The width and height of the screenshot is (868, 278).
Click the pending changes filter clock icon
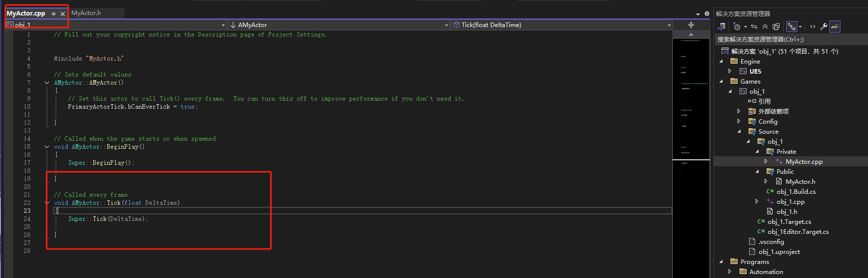point(737,27)
